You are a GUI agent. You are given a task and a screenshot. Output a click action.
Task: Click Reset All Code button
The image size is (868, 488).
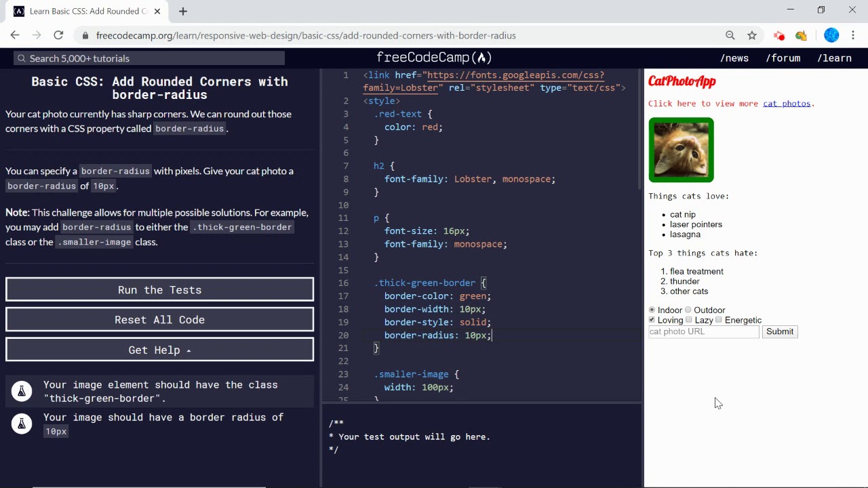[x=159, y=319]
